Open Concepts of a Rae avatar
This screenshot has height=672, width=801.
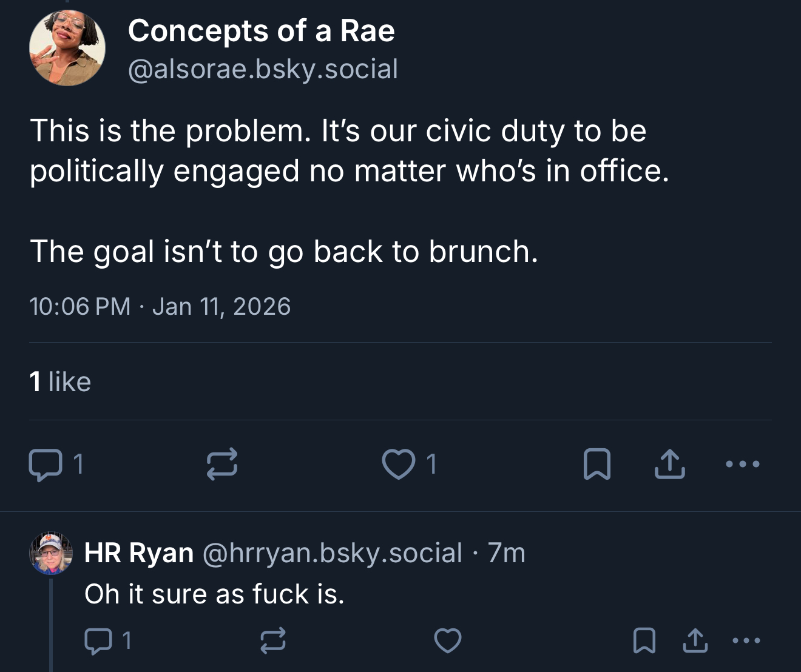pos(67,48)
